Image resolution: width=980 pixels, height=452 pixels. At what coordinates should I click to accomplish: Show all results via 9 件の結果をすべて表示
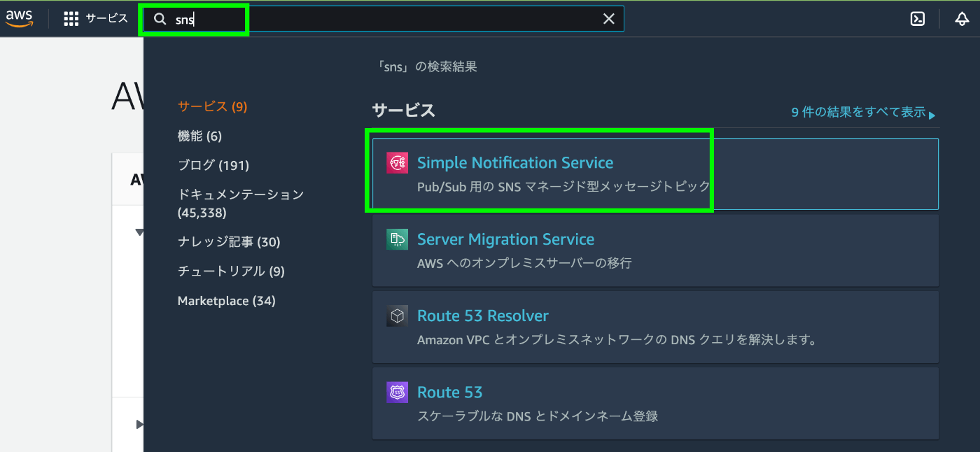(x=864, y=113)
